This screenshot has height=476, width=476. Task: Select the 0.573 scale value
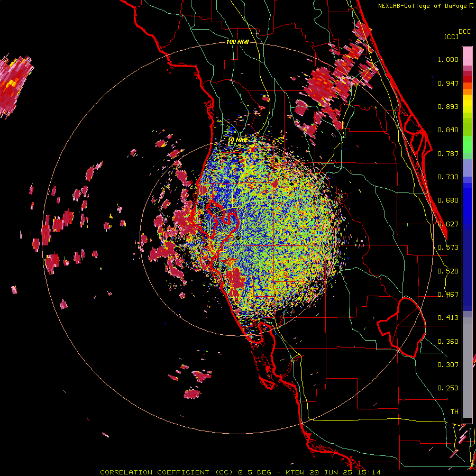tap(448, 248)
